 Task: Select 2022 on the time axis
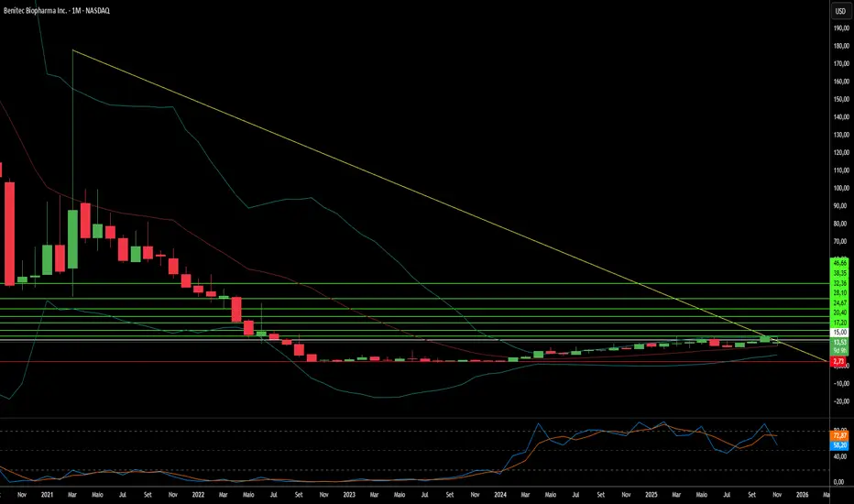[198, 493]
